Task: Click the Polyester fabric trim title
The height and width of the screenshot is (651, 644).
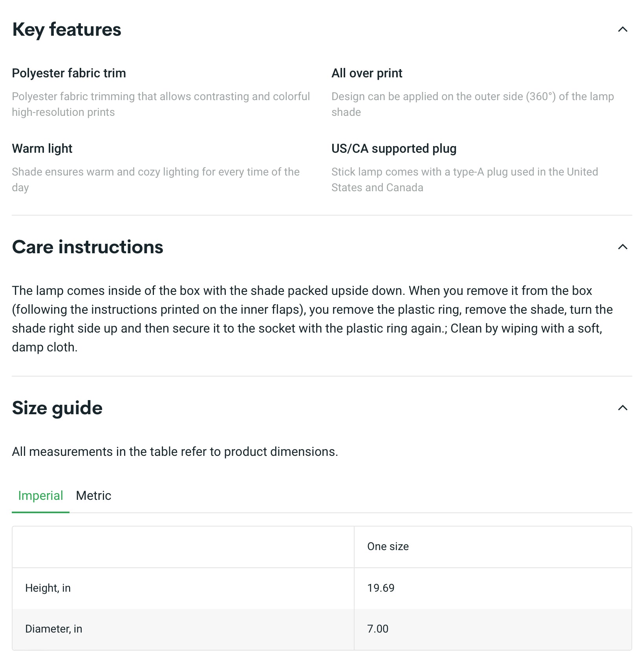Action: (x=69, y=73)
